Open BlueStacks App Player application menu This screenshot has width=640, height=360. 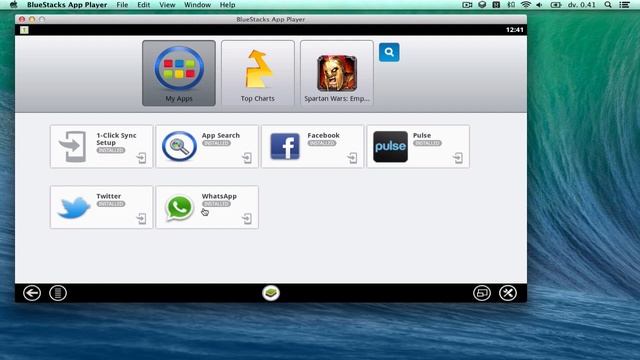pyautogui.click(x=67, y=5)
